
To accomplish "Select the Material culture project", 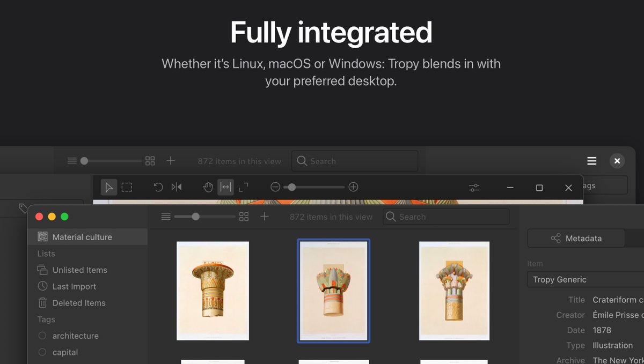I will tap(87, 237).
